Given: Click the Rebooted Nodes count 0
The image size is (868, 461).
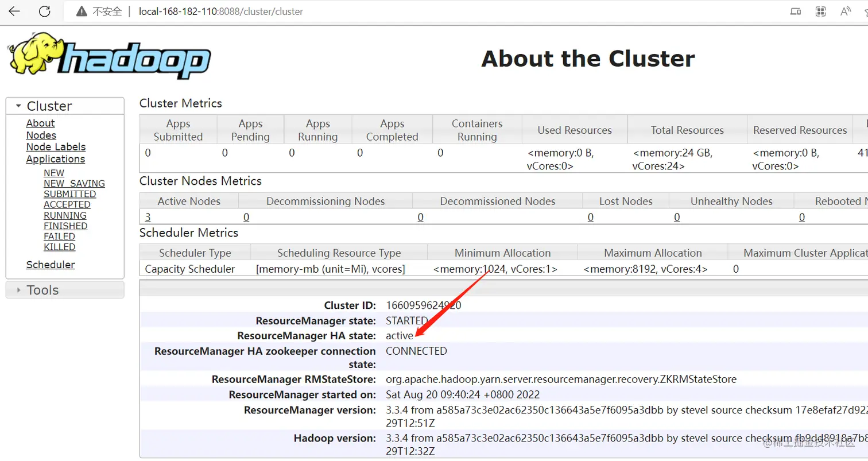Looking at the screenshot, I should pos(802,218).
